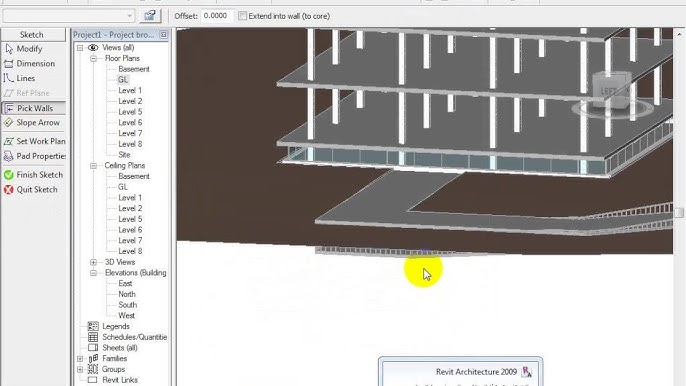Image resolution: width=686 pixels, height=386 pixels.
Task: Click the red Quit Sketch icon
Action: pos(8,189)
